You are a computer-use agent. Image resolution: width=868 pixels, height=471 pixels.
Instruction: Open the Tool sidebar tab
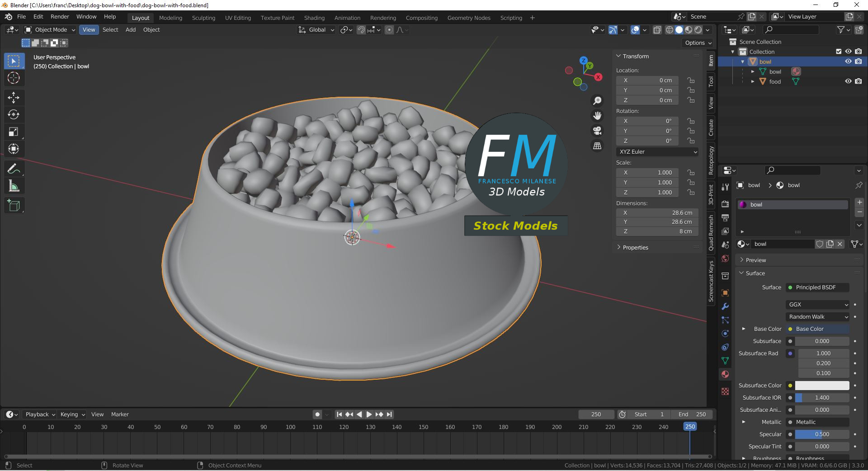711,81
